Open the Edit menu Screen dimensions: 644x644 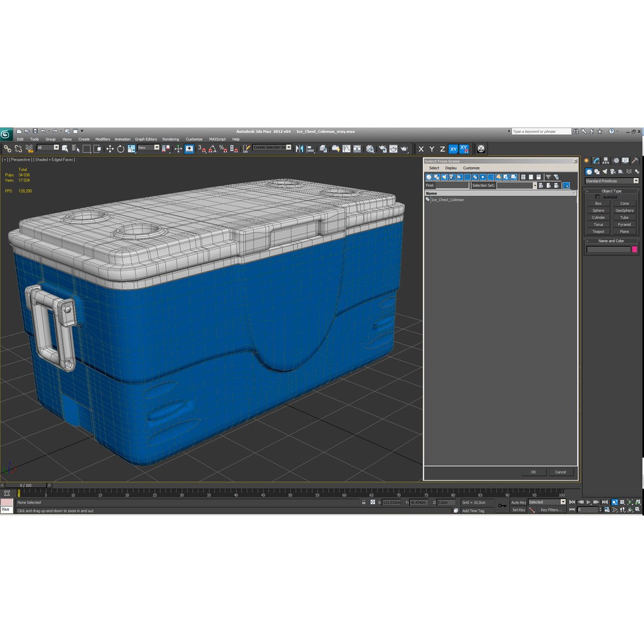pos(20,139)
